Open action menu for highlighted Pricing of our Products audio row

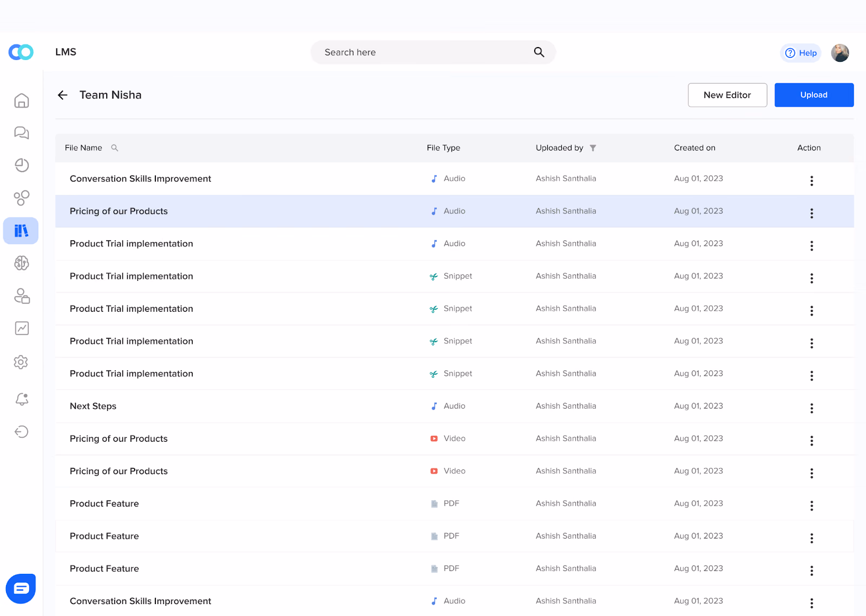point(812,213)
